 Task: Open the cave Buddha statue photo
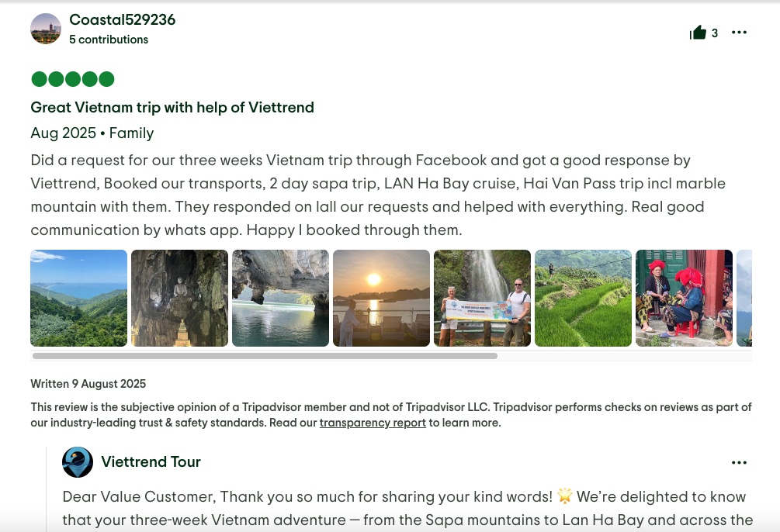pyautogui.click(x=179, y=298)
